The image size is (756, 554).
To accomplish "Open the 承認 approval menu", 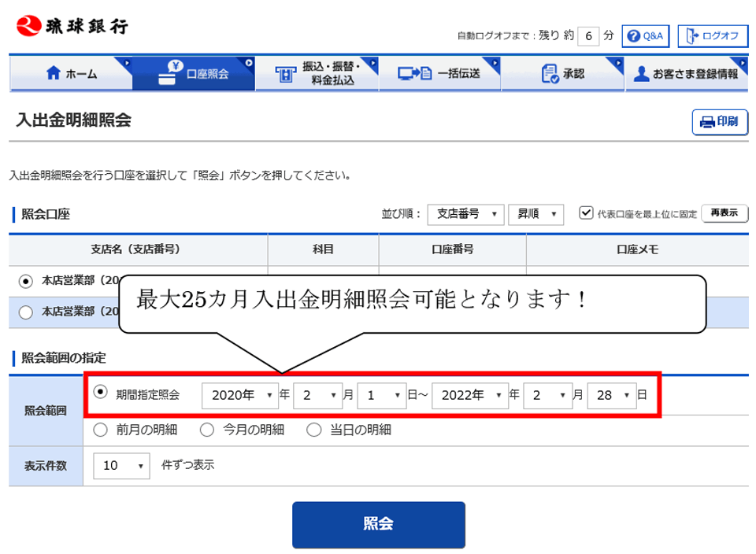I will pos(562,74).
